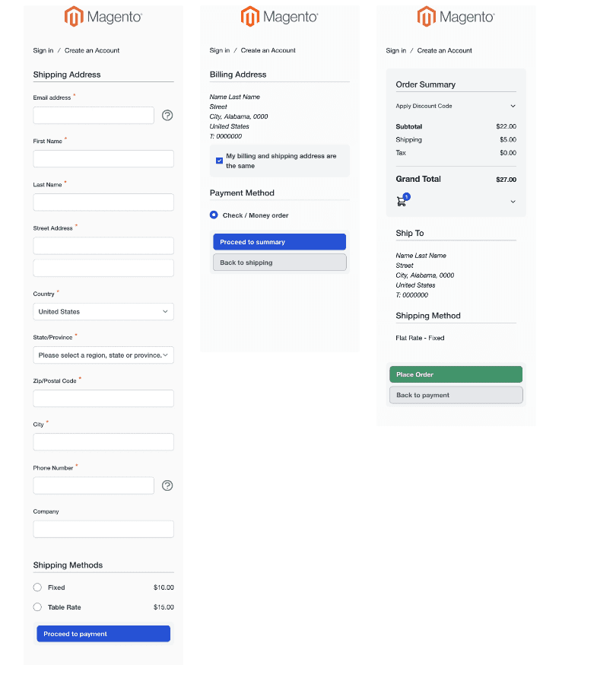Click Create an Account link above Shipping Address
Image resolution: width=616 pixels, height=678 pixels.
pos(92,51)
